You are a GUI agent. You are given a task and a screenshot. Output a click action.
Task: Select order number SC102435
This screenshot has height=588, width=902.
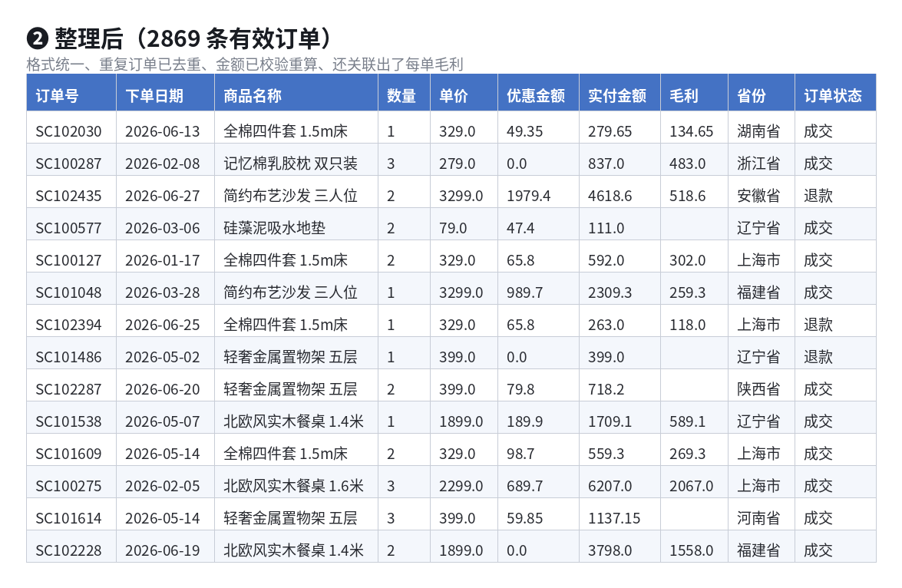click(x=68, y=197)
